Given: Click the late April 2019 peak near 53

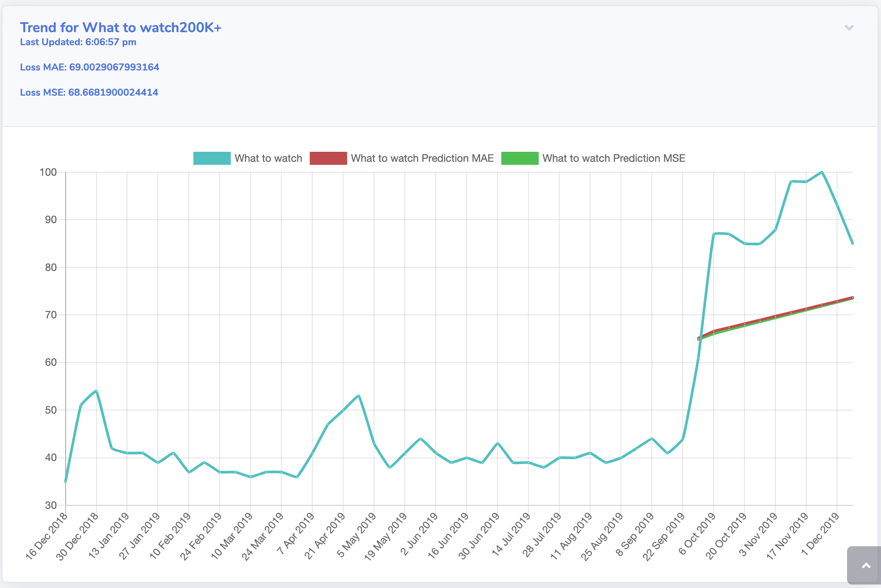Looking at the screenshot, I should pos(358,396).
